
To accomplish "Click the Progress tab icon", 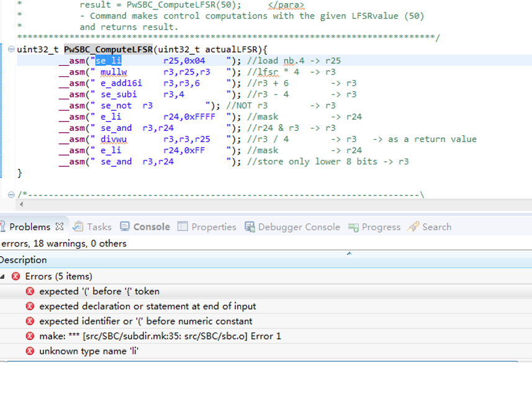I will pos(354,227).
